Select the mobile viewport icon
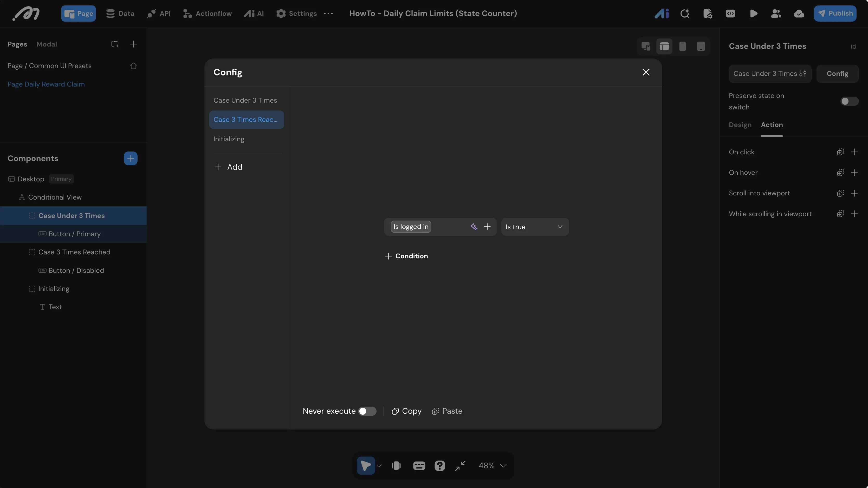Viewport: 868px width, 488px height. pos(683,46)
